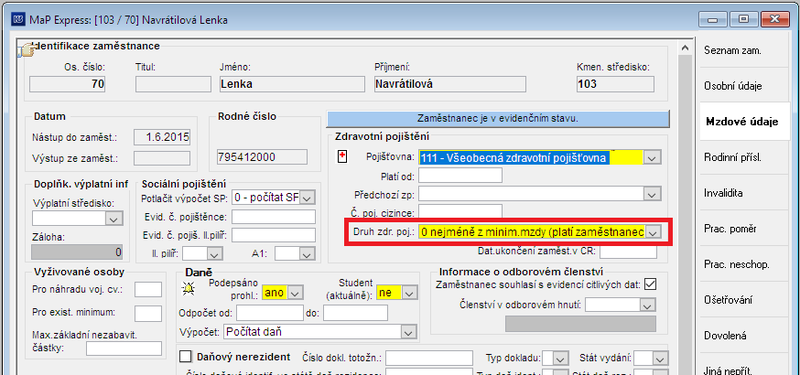The height and width of the screenshot is (375, 800).
Task: Click the Číslo dokl. totožn. field
Action: coord(429,358)
